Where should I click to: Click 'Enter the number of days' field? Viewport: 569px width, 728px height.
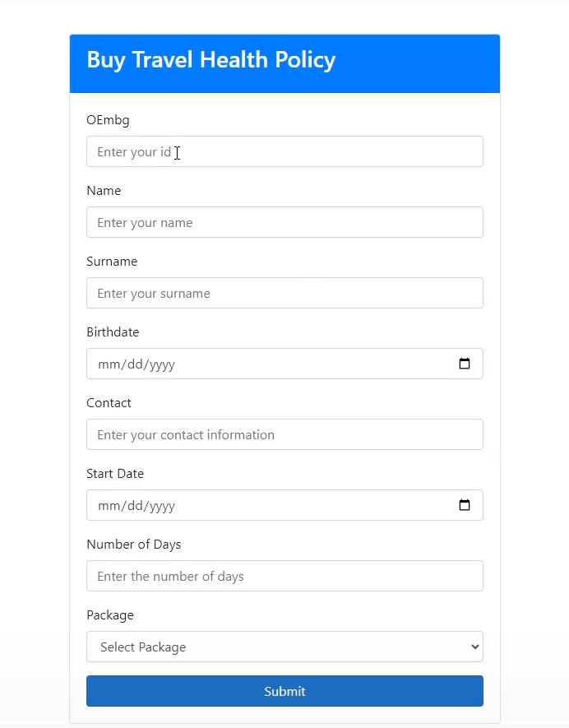[284, 576]
